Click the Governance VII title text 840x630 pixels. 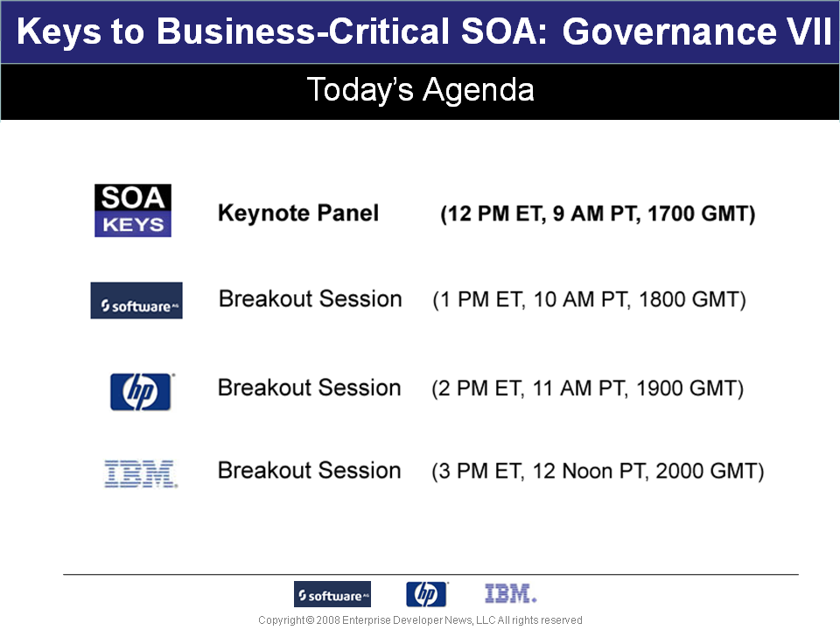pos(696,31)
